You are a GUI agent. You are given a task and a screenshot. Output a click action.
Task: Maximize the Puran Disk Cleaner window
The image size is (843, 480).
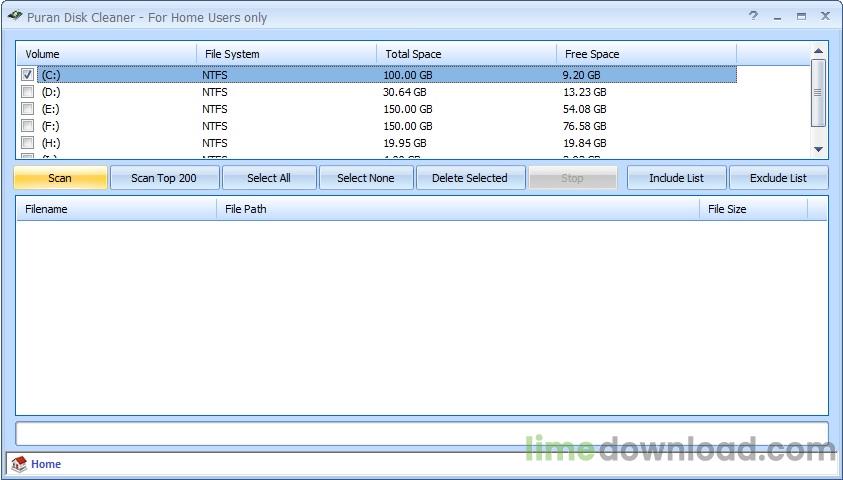pos(801,17)
